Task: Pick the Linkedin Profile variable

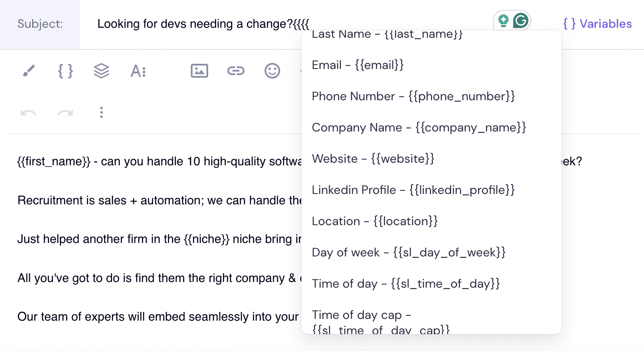Action: click(413, 190)
